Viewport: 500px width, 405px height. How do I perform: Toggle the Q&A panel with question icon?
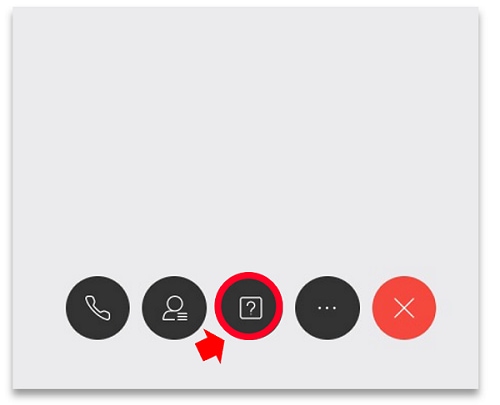[249, 307]
